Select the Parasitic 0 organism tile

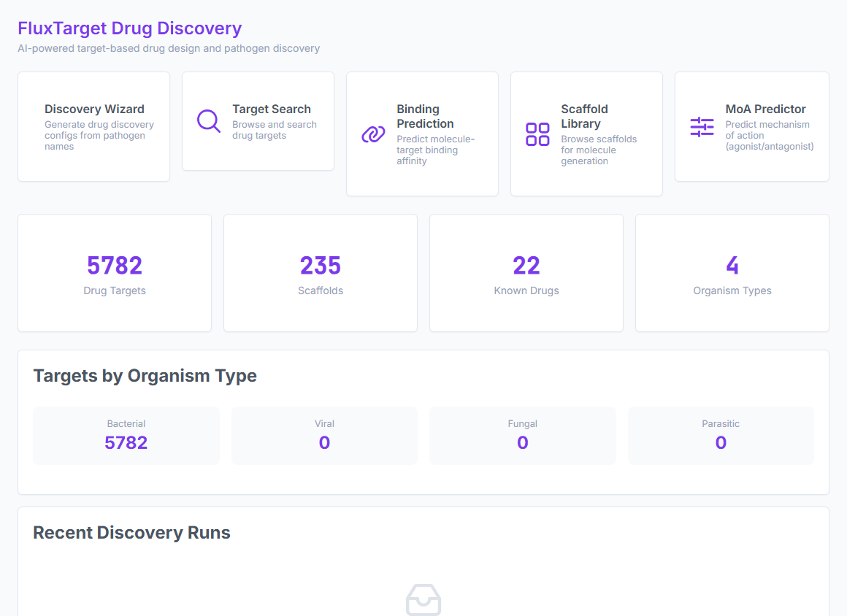click(x=721, y=436)
